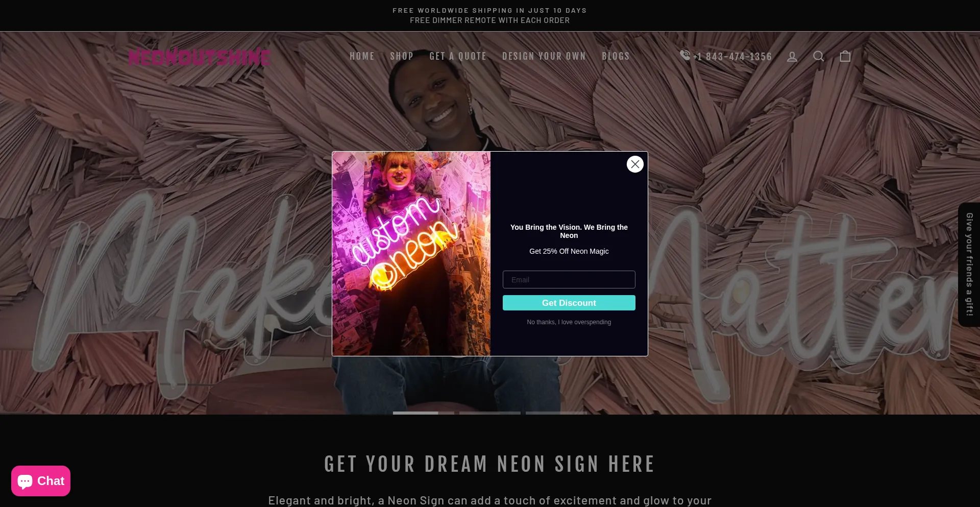Select the first slideshow progress bar
The height and width of the screenshot is (507, 980).
pos(424,413)
